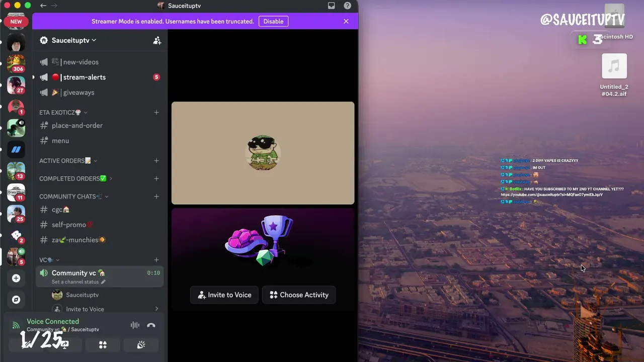Image resolution: width=644 pixels, height=362 pixels.
Task: Add a channel to the VC category
Action: pos(156,260)
